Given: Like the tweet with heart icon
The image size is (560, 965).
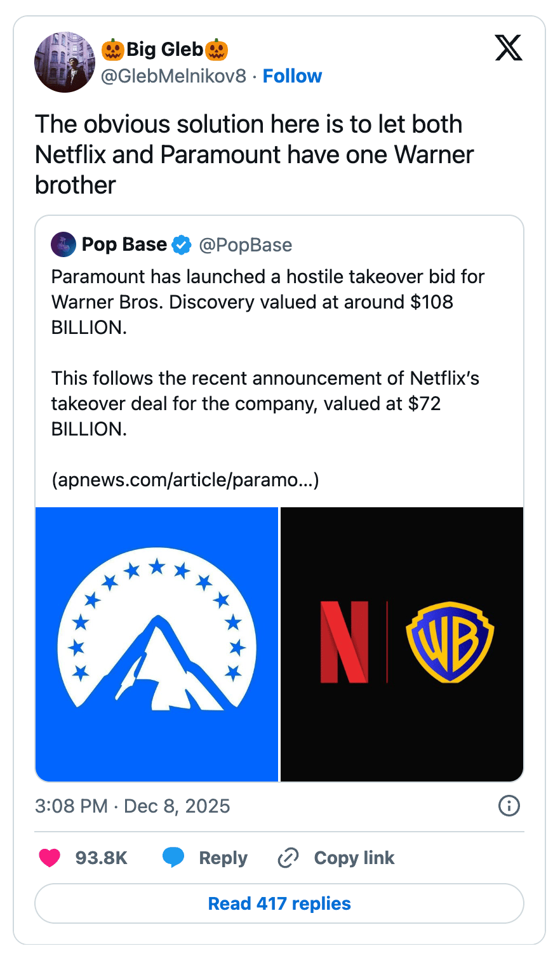Looking at the screenshot, I should point(50,858).
